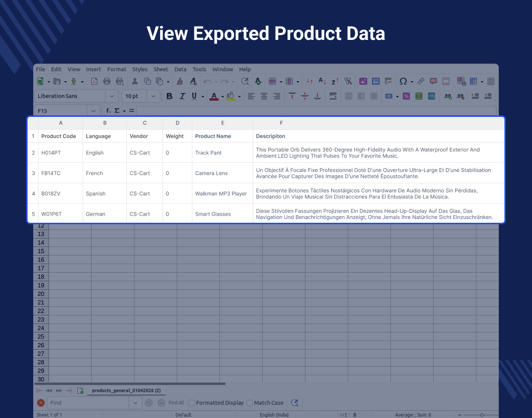Toggle Center Horizontally alignment
The image size is (532, 418).
264,96
